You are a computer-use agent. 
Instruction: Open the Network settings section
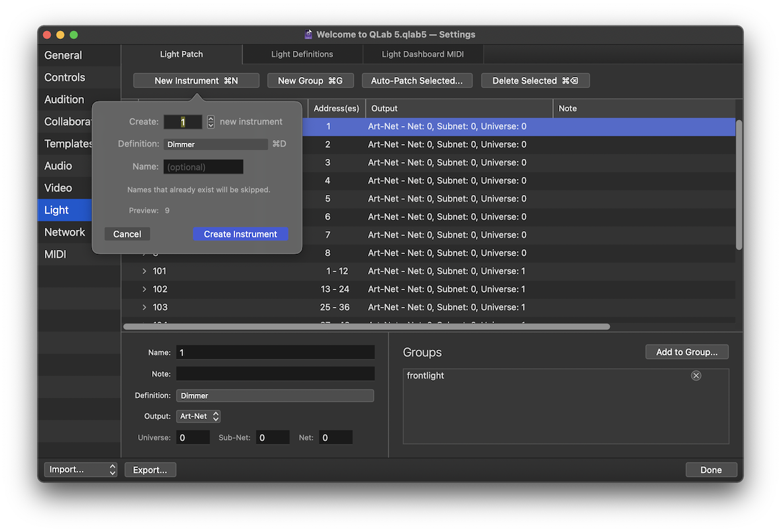point(64,232)
